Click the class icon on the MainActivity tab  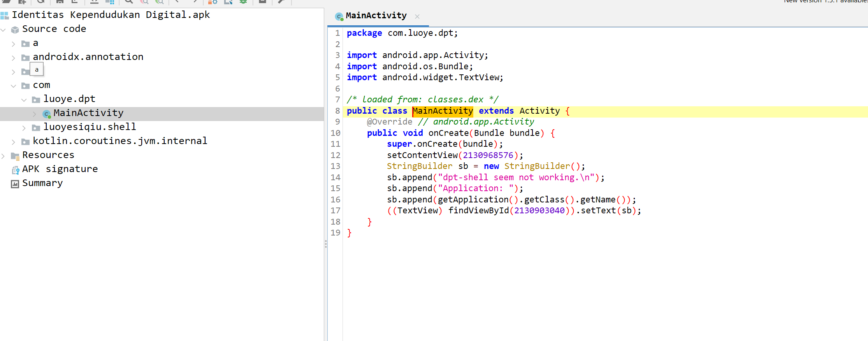tap(339, 16)
